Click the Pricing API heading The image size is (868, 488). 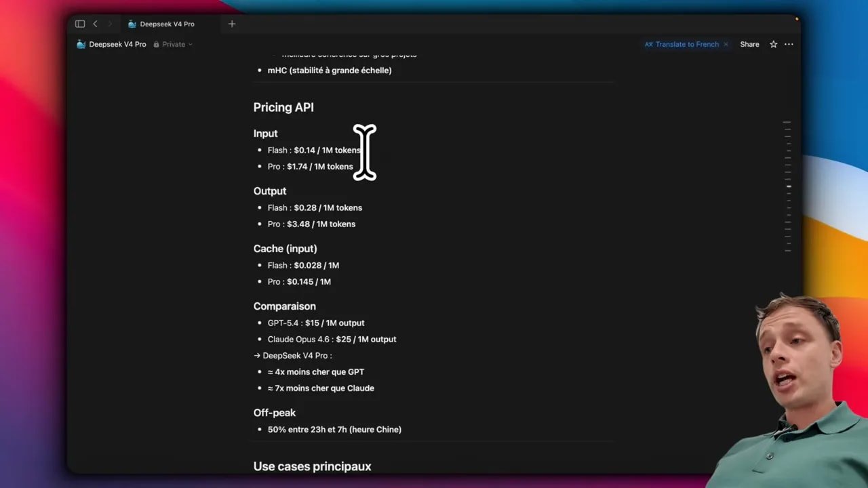click(283, 107)
